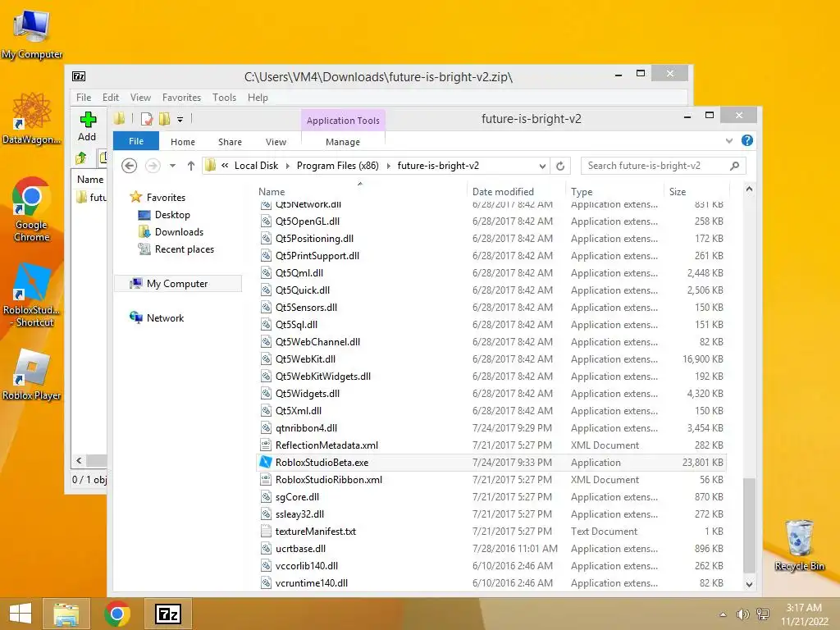Image resolution: width=840 pixels, height=630 pixels.
Task: Open File Explorer from taskbar
Action: tap(66, 614)
